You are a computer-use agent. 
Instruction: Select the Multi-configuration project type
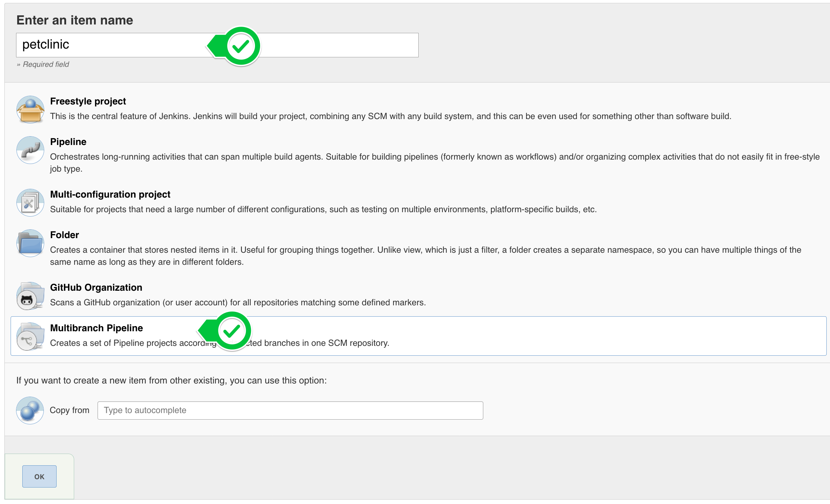coord(110,194)
